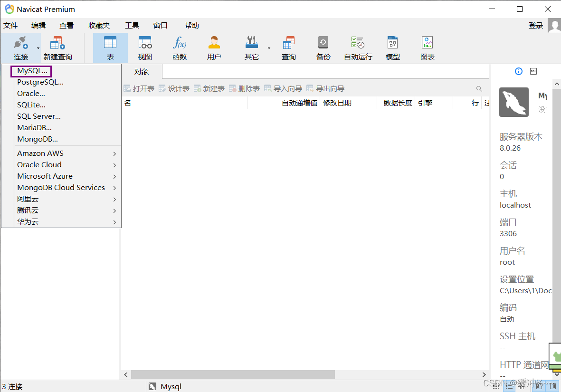The width and height of the screenshot is (561, 392).
Task: Select the View (视图) toolbar icon
Action: [145, 43]
